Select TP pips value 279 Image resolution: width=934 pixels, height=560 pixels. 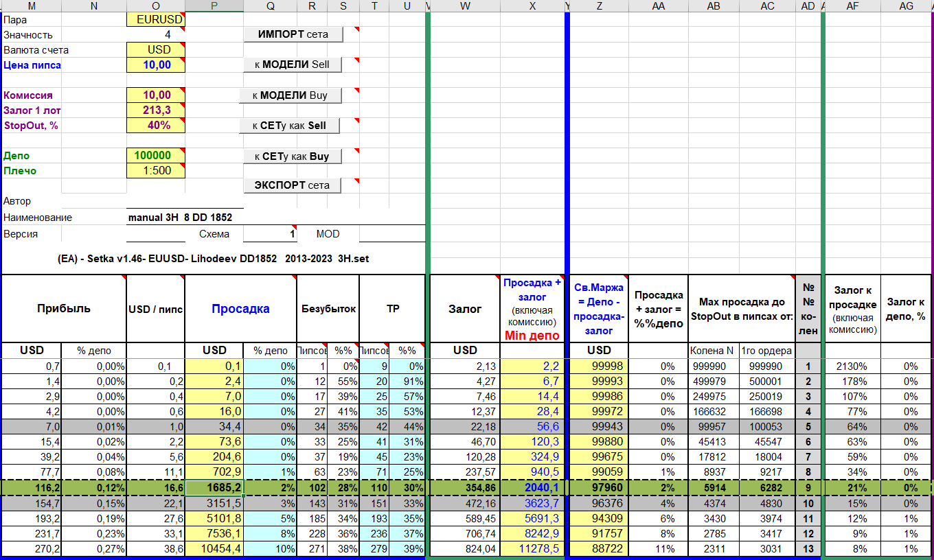coord(374,548)
